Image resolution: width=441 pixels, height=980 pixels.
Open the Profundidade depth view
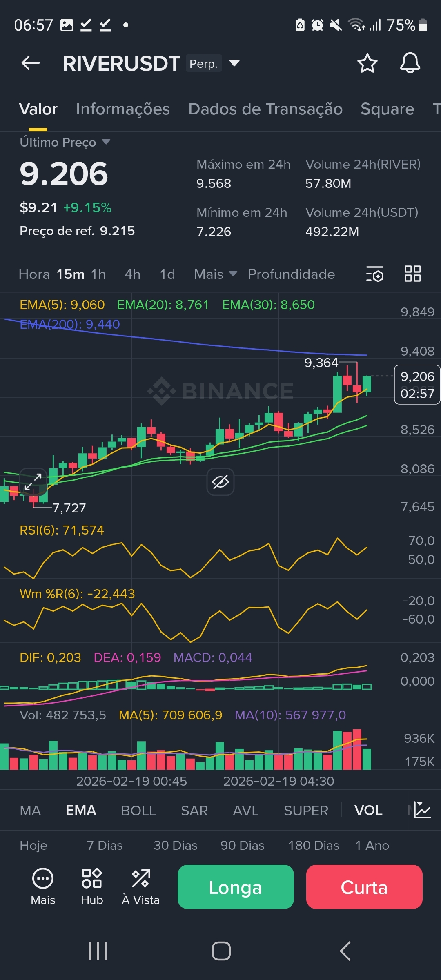click(292, 274)
